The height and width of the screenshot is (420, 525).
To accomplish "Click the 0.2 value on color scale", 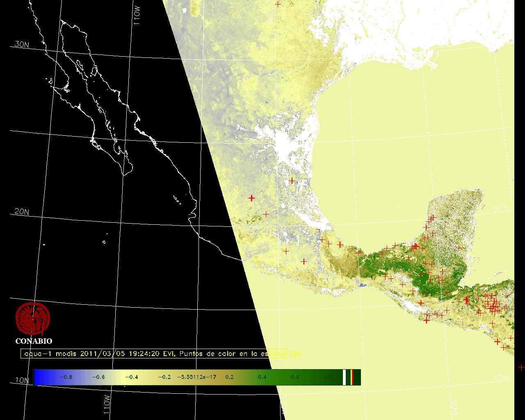I will pos(229,377).
